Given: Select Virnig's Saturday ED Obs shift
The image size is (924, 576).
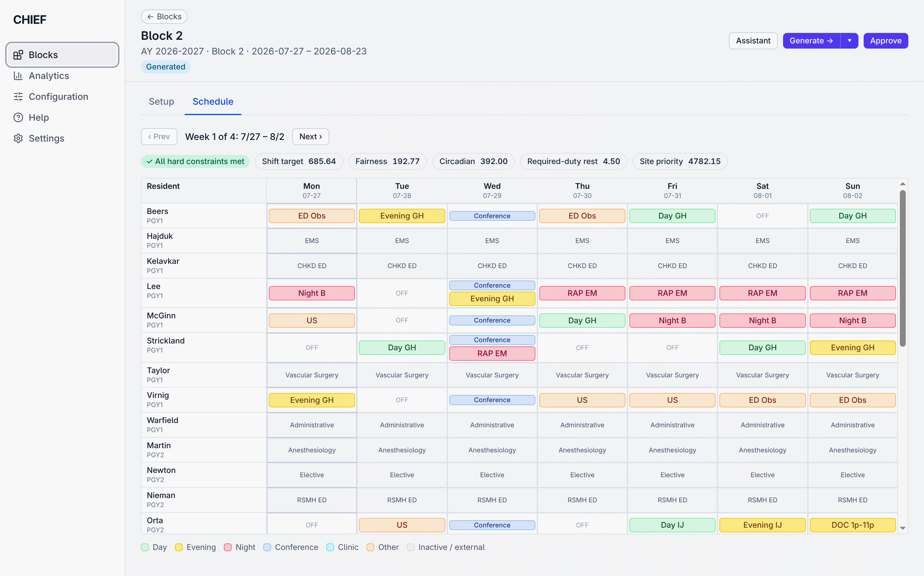Looking at the screenshot, I should tap(762, 401).
